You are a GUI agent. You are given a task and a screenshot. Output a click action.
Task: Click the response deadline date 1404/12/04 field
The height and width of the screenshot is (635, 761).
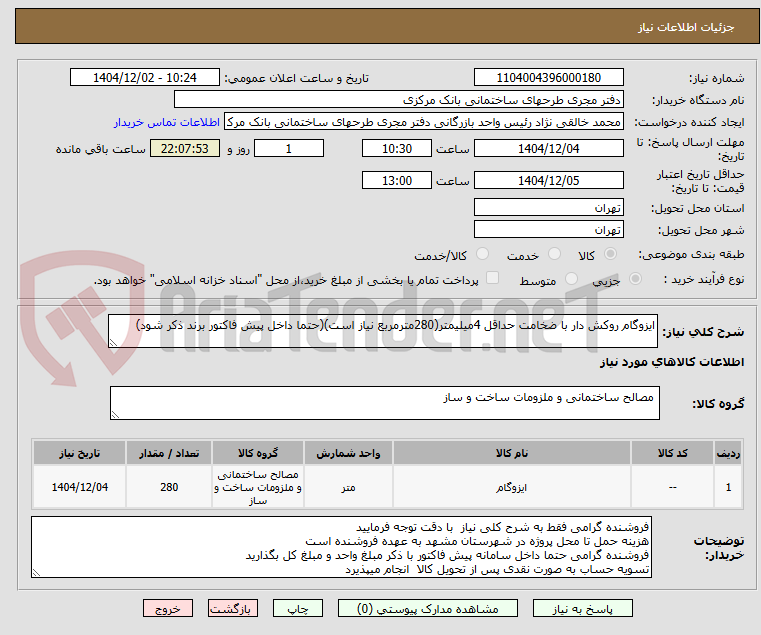[548, 149]
